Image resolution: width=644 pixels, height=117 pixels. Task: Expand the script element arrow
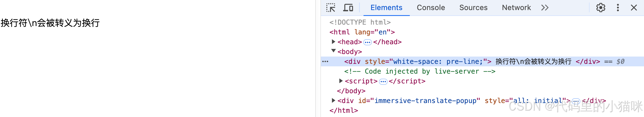[x=341, y=81]
